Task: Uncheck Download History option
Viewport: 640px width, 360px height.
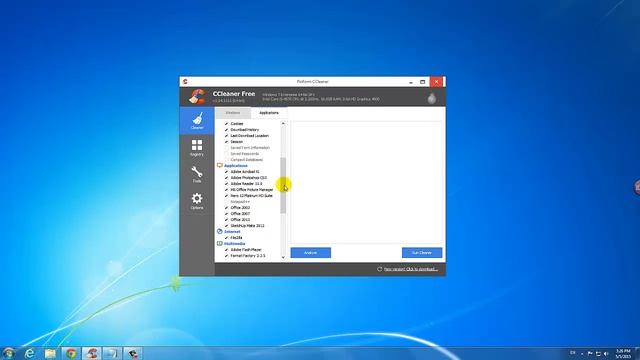Action: (227, 130)
